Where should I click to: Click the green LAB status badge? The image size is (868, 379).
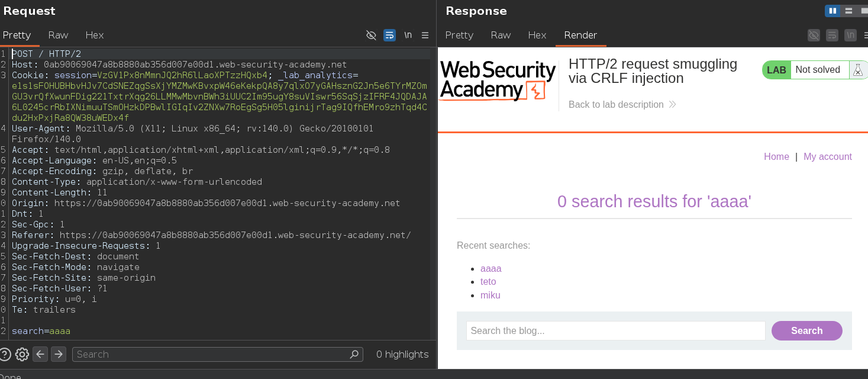776,70
